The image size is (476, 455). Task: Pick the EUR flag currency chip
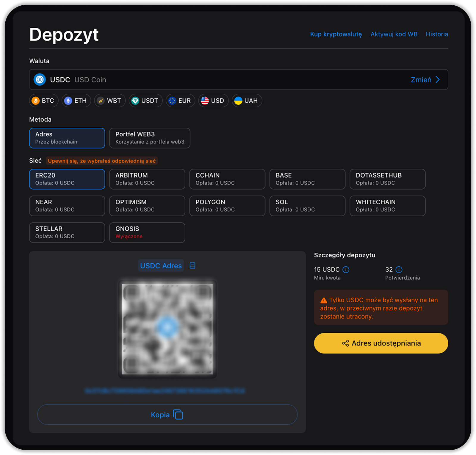[x=180, y=101]
